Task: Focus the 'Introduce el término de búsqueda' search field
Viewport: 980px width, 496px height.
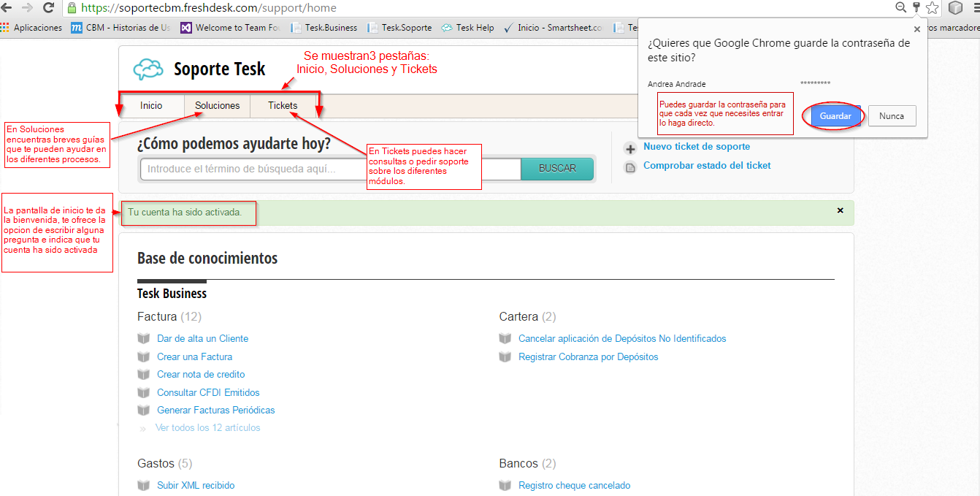Action: 330,169
